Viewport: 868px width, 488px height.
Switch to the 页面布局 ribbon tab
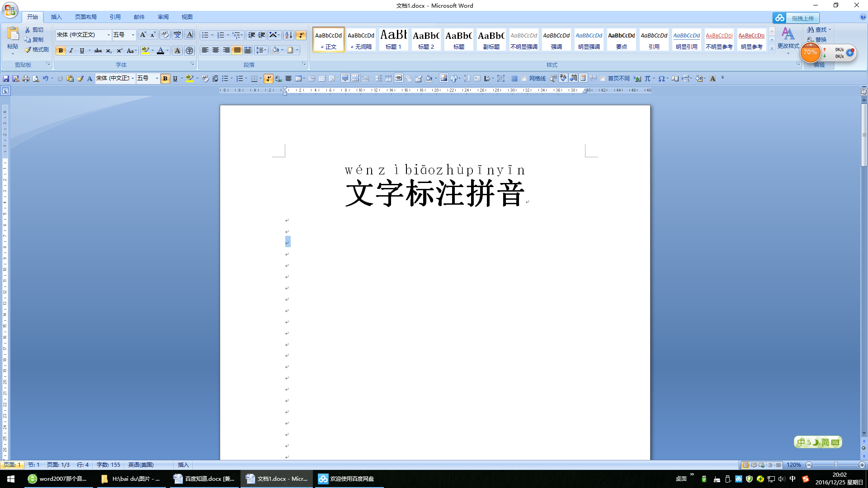(85, 17)
